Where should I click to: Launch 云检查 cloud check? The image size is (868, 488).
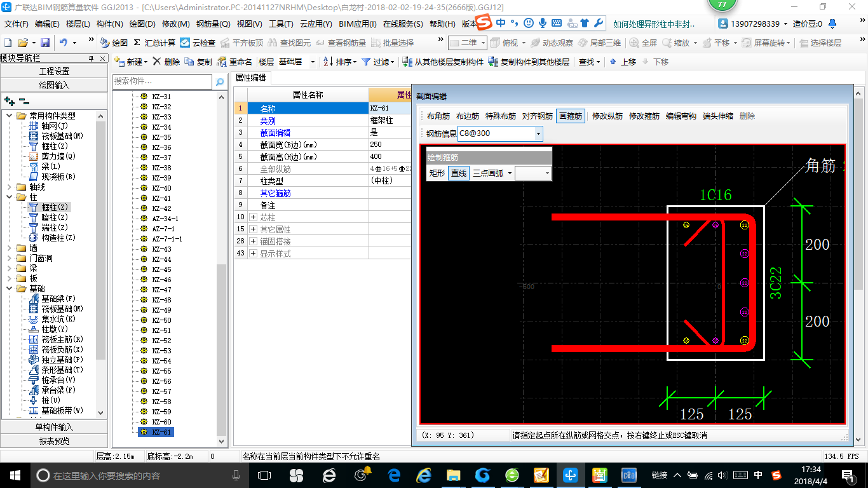click(x=198, y=43)
